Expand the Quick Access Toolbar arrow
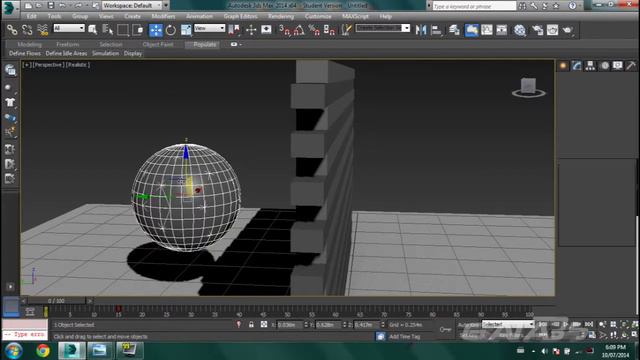Image resolution: width=640 pixels, height=360 pixels. (166, 6)
